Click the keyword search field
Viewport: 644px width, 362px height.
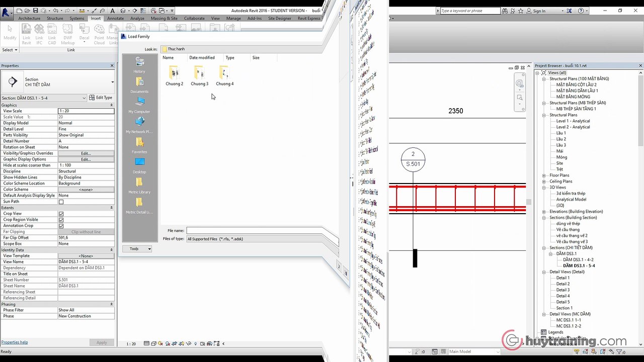469,11
